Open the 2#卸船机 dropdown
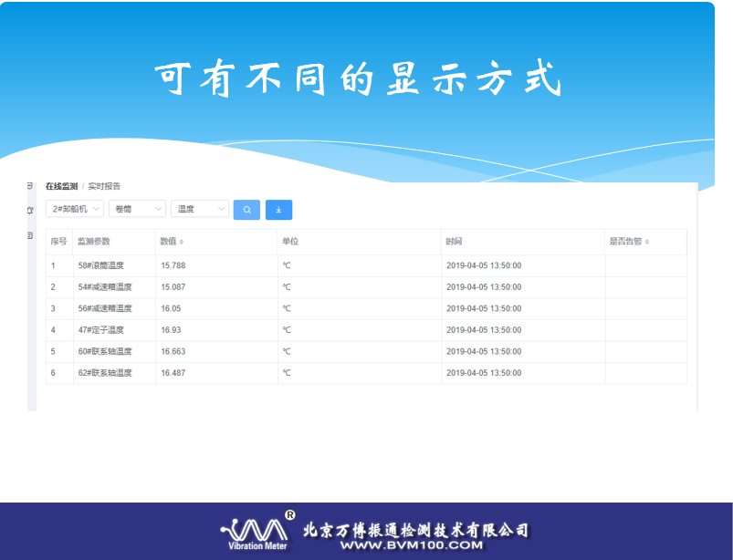This screenshot has width=733, height=560. (75, 209)
